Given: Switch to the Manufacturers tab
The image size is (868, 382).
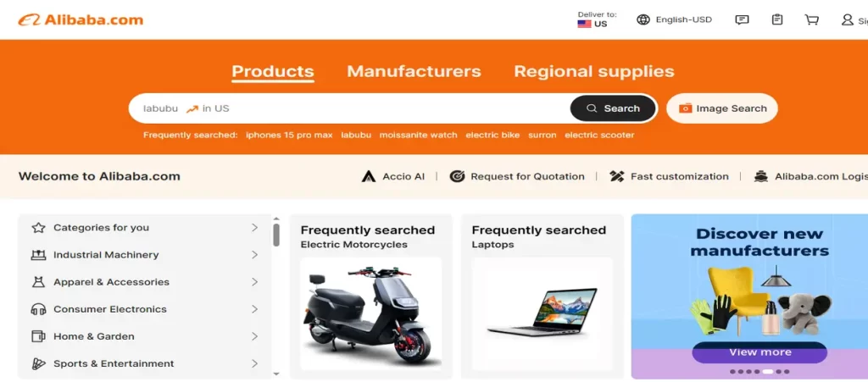Looking at the screenshot, I should point(414,71).
